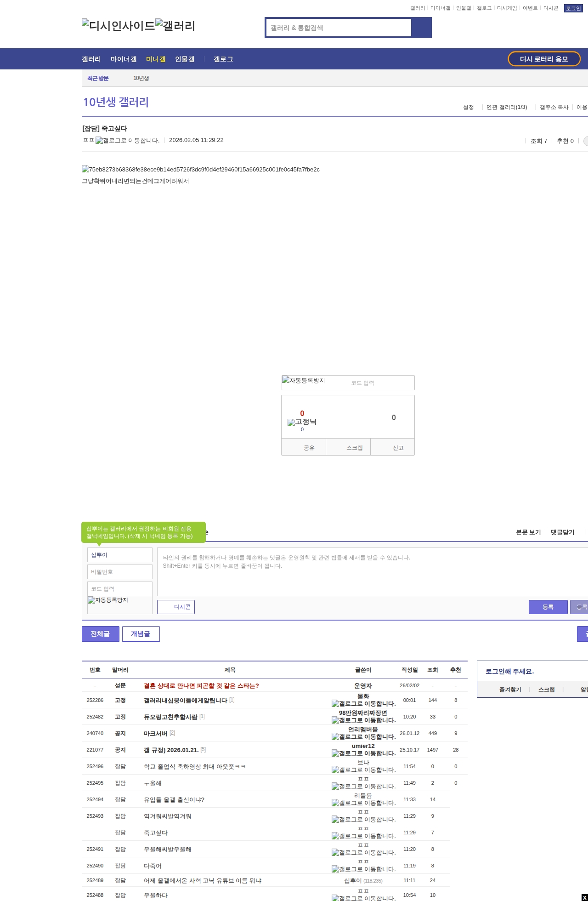Click the 디시 로터리 응모 button
Screen dimensions: 588x901
(x=544, y=59)
